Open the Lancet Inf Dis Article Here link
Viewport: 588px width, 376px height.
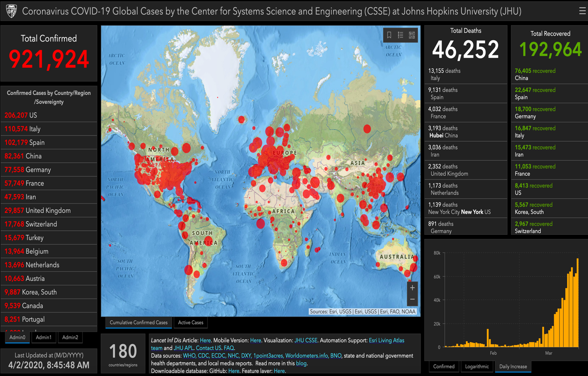pos(205,340)
